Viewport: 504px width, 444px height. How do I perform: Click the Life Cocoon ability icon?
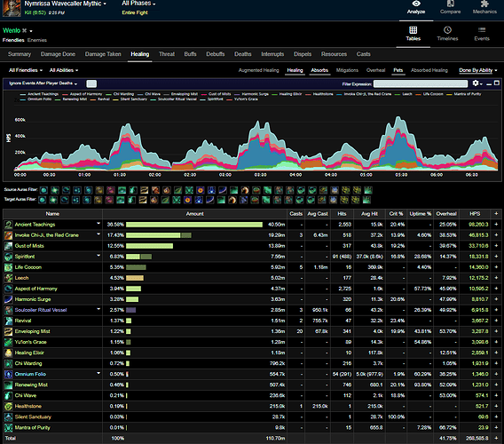pyautogui.click(x=8, y=267)
